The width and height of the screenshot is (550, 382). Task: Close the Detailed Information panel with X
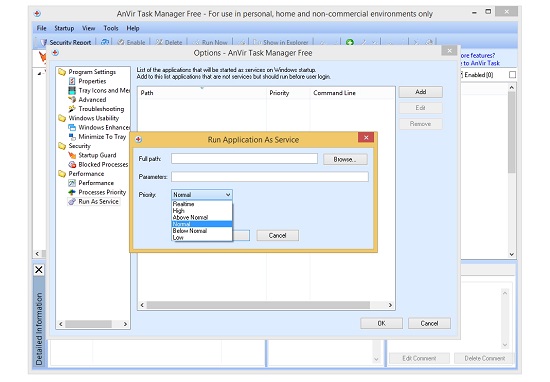click(x=39, y=270)
